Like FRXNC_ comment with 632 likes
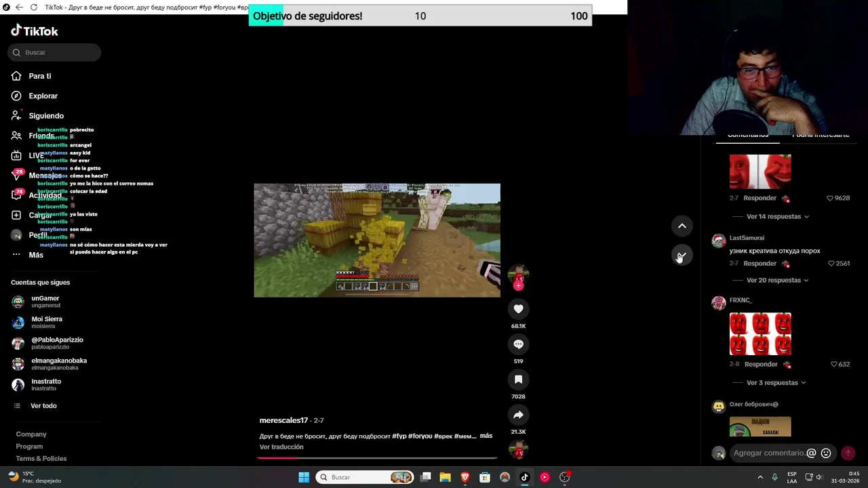This screenshot has height=488, width=868. point(834,364)
